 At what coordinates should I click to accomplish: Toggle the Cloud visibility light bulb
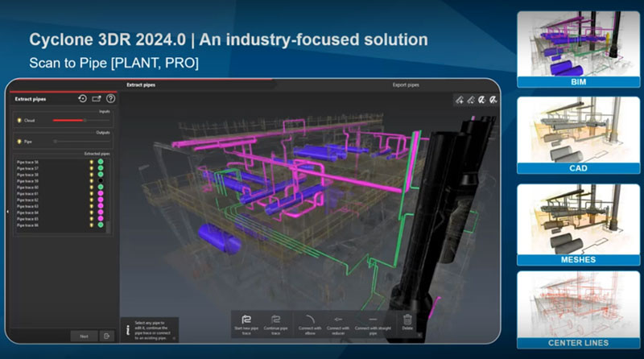click(x=19, y=121)
